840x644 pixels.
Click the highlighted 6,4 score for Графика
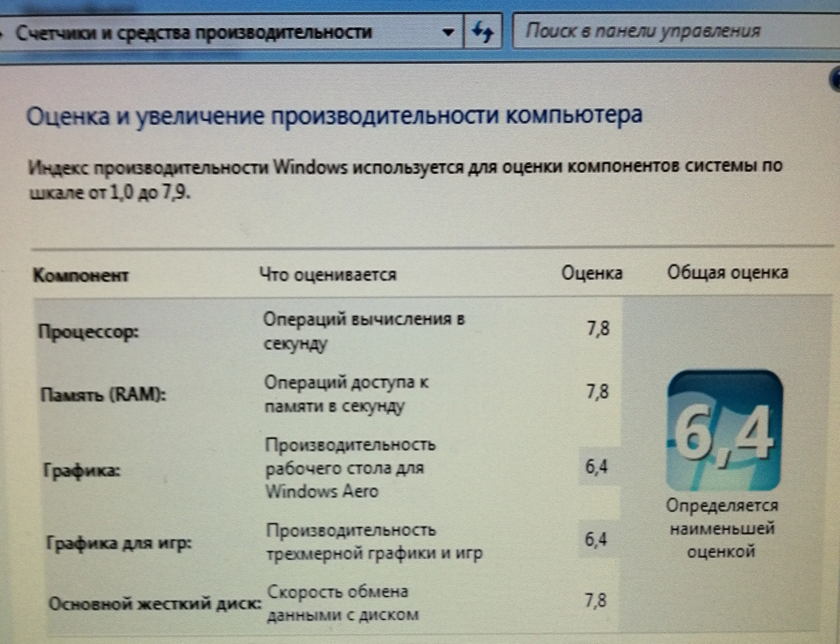[x=597, y=467]
